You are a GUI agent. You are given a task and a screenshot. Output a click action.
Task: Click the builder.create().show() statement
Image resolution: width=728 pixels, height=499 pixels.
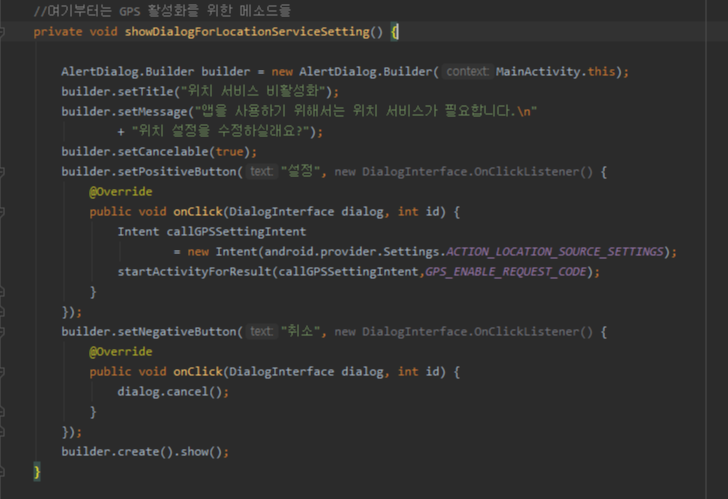tap(145, 452)
